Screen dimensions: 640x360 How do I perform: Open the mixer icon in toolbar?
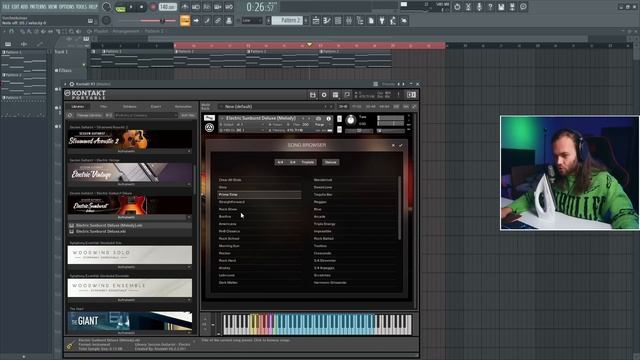point(349,20)
